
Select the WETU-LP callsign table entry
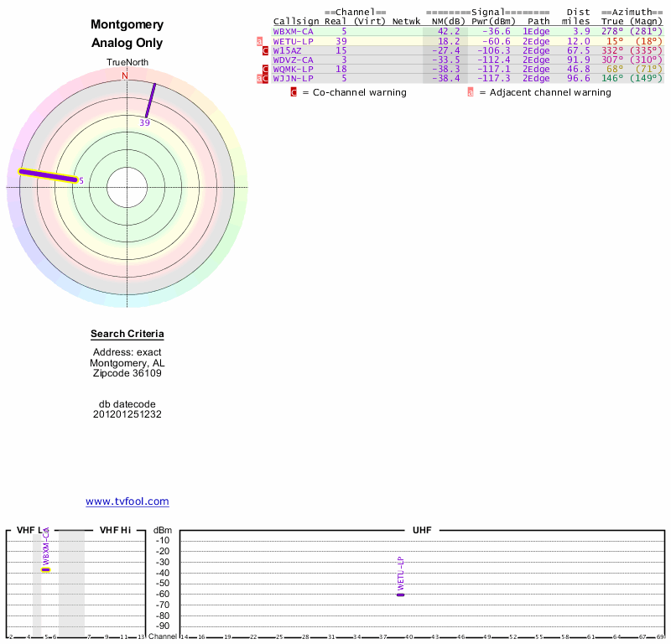point(293,41)
